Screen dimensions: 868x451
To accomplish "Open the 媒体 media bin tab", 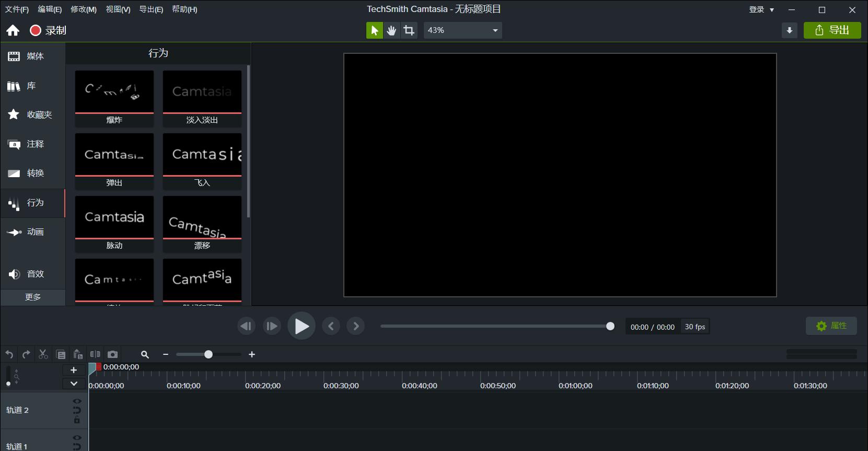I will tap(33, 56).
